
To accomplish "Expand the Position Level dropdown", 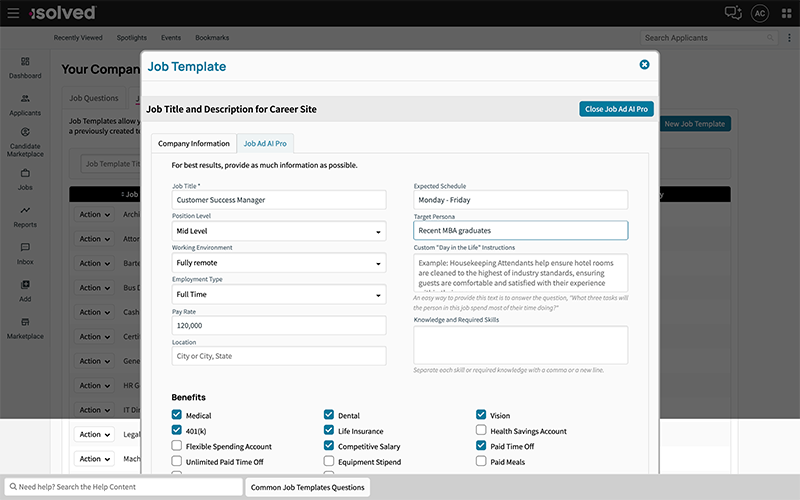I will click(x=279, y=231).
